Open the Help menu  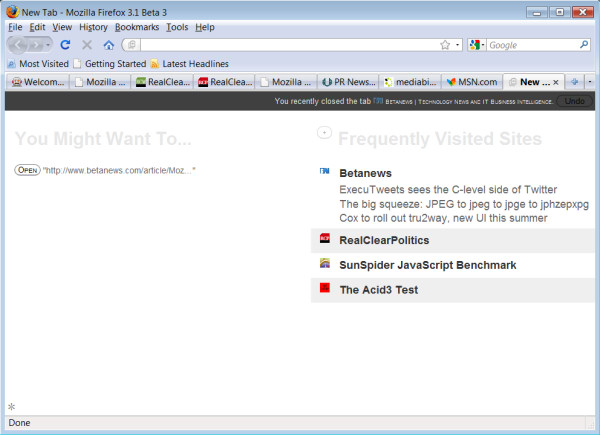(205, 27)
